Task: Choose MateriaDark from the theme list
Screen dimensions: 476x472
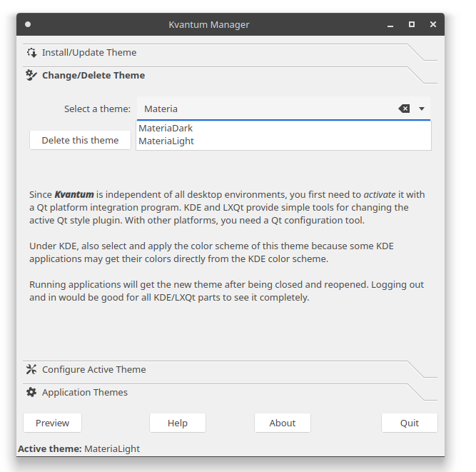Action: (166, 129)
